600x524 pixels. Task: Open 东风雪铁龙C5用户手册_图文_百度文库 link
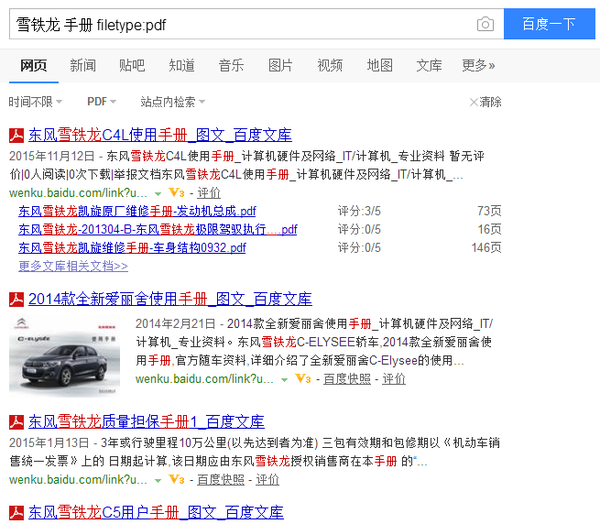tap(156, 513)
